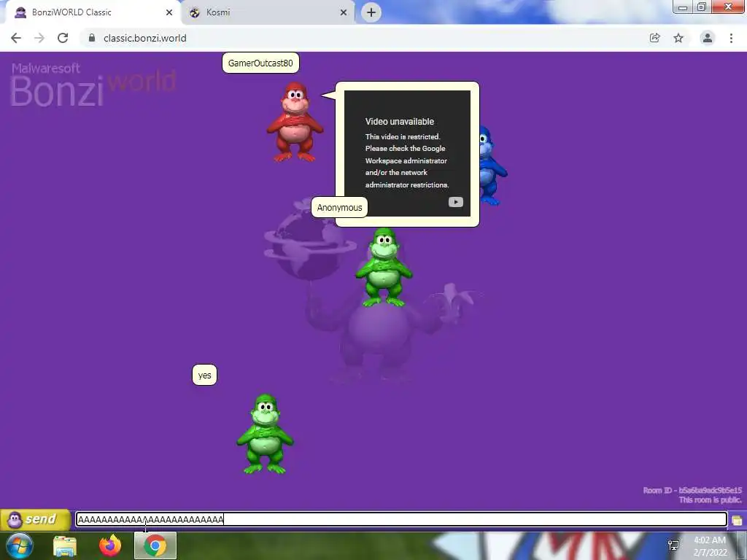Go forward to next page

click(39, 38)
